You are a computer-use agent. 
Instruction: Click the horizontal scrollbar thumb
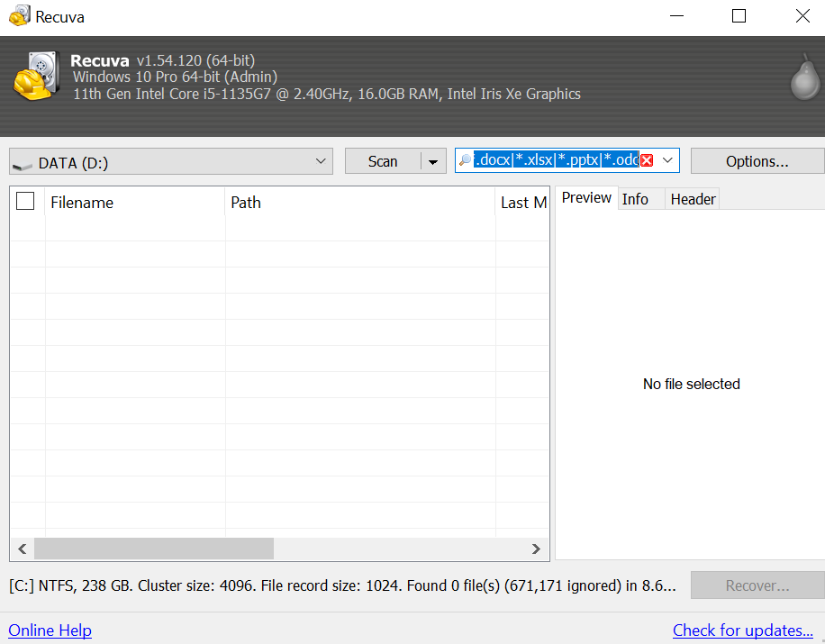click(154, 549)
